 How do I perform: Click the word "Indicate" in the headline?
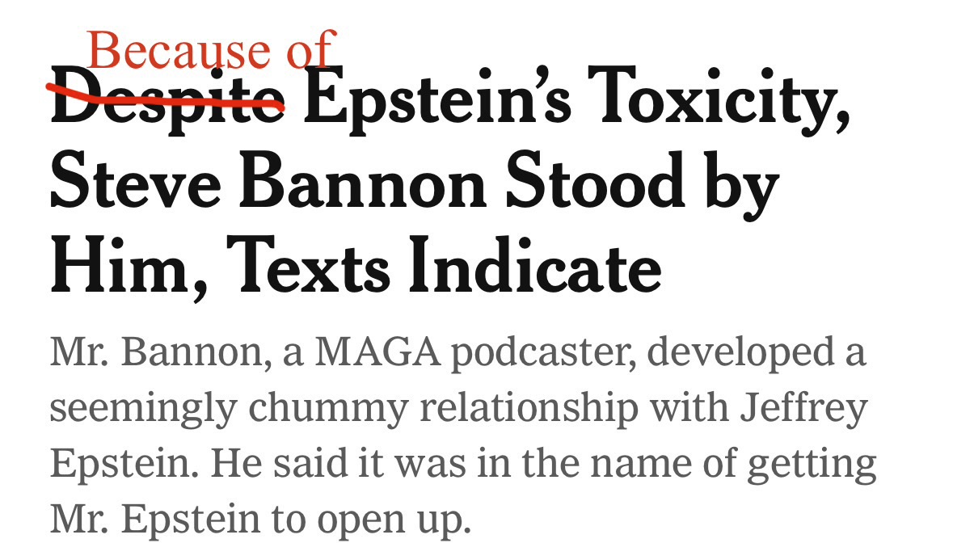click(x=534, y=267)
